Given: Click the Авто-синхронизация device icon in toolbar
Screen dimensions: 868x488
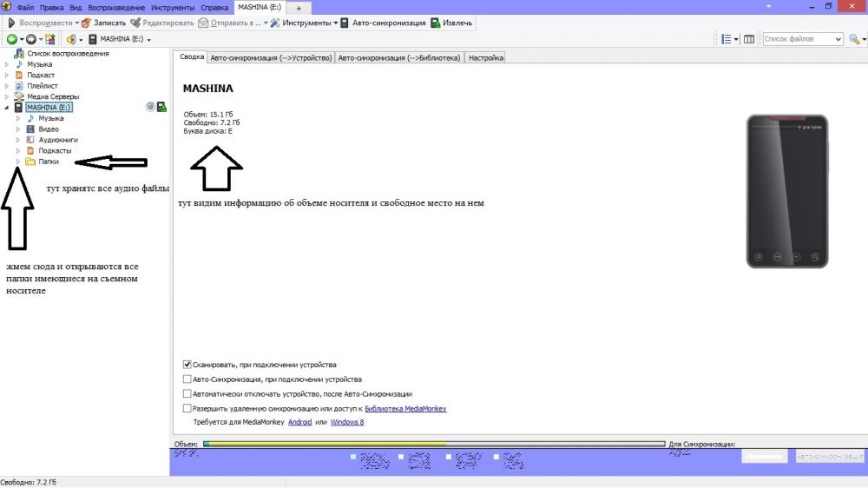Looking at the screenshot, I should click(345, 23).
